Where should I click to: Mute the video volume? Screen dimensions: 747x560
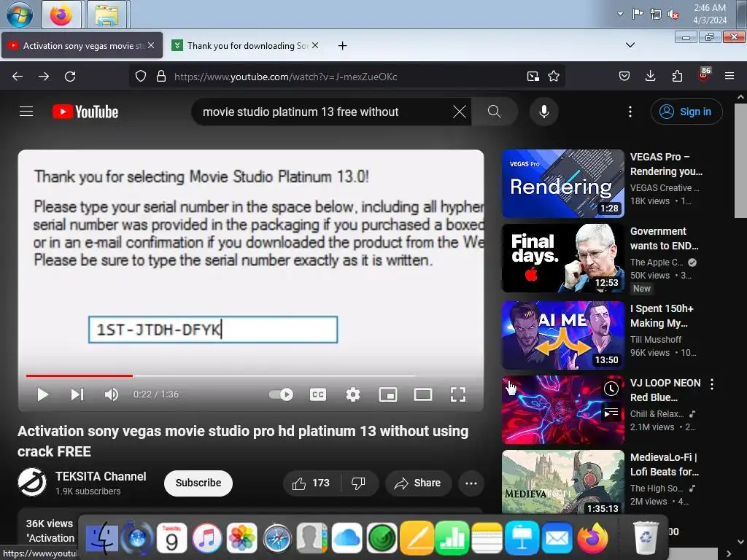[112, 394]
